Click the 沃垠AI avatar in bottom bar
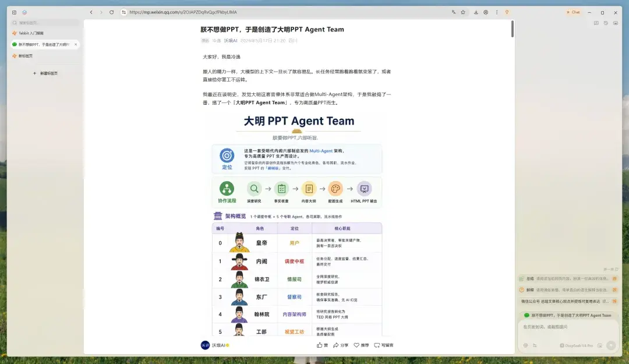This screenshot has height=364, width=629. point(205,345)
